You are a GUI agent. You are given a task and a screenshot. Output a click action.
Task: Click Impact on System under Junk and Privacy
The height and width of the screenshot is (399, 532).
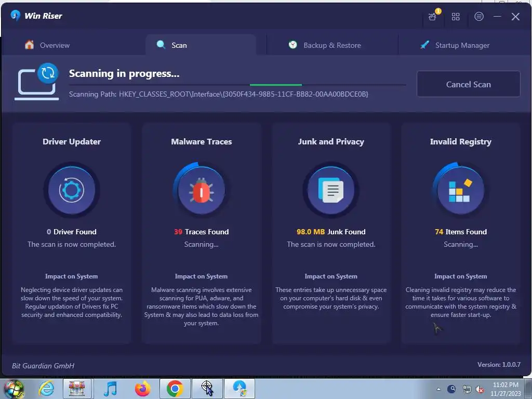coord(331,276)
